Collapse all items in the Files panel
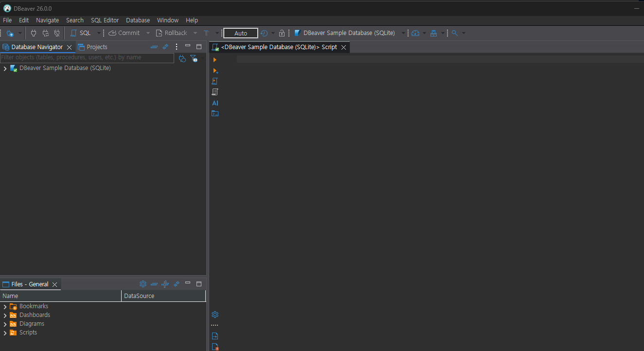The width and height of the screenshot is (644, 351). (x=154, y=284)
